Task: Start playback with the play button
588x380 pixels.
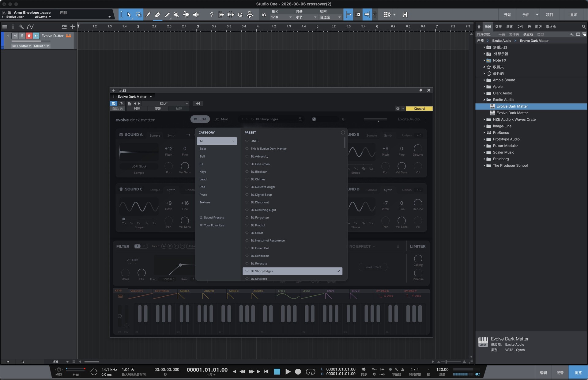Action: click(x=288, y=371)
